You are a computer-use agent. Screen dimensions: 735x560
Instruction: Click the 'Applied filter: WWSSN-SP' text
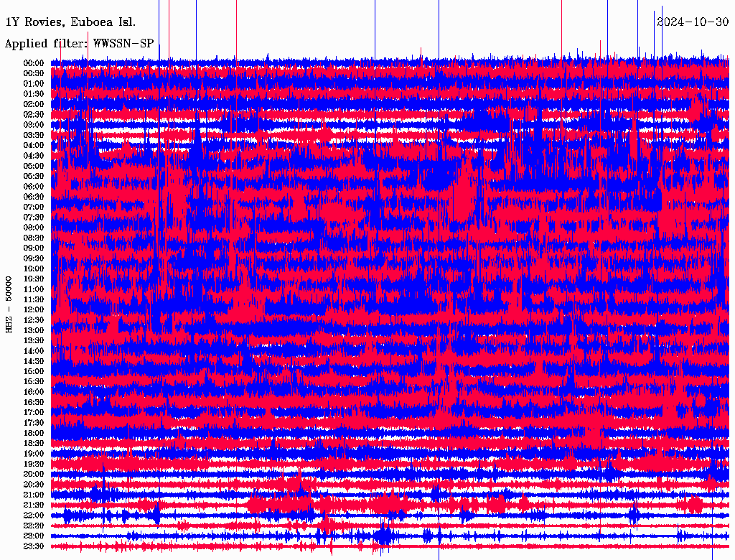point(79,44)
